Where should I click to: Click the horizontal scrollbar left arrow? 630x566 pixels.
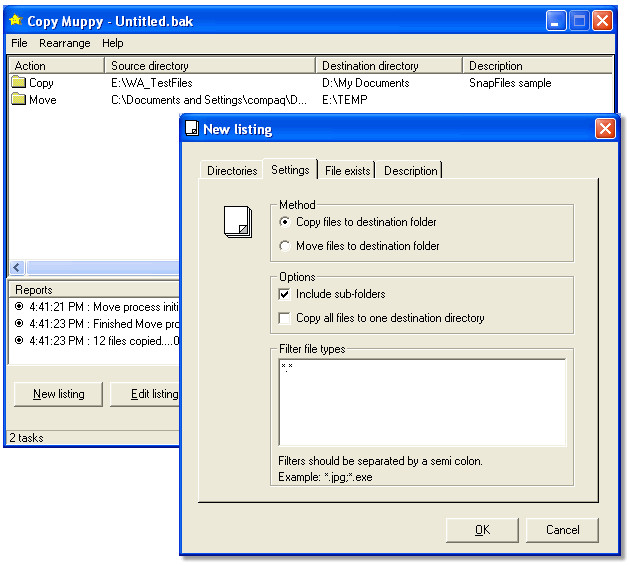[17, 267]
